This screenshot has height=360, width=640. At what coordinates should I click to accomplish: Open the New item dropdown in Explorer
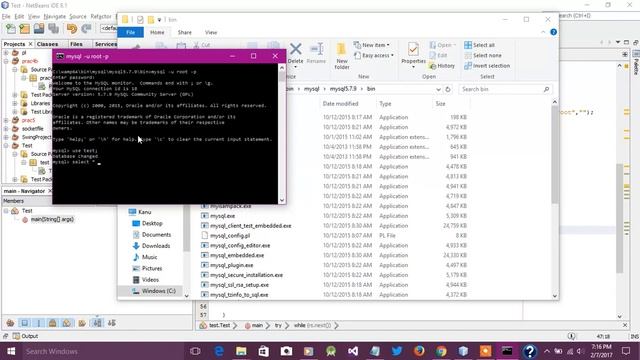tap(372, 45)
